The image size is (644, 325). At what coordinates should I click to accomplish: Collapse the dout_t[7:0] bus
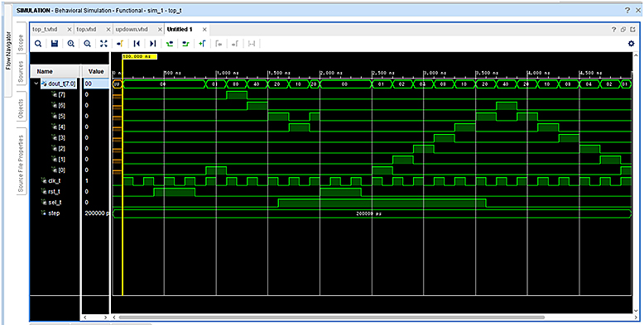(36, 84)
